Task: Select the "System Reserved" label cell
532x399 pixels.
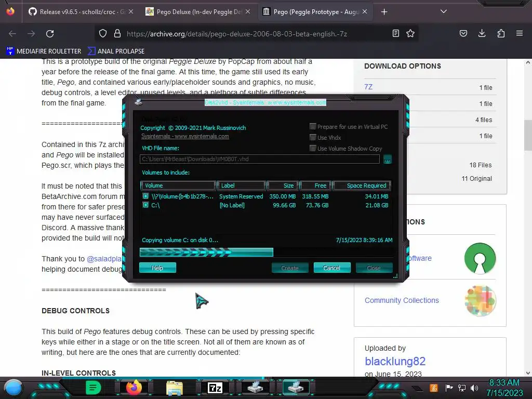Action: pyautogui.click(x=241, y=196)
